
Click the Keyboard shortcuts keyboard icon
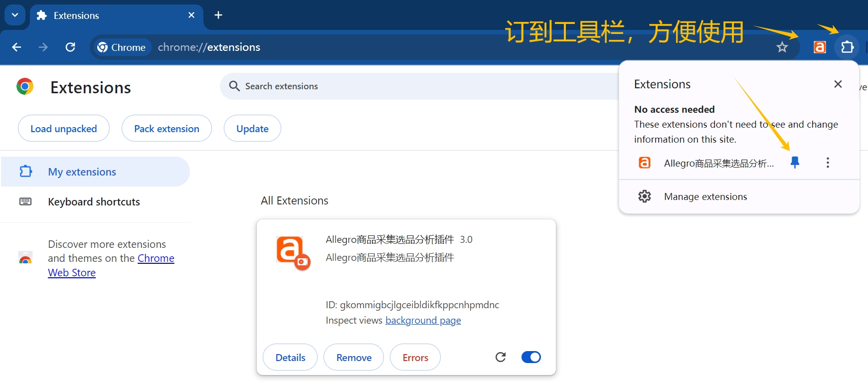pos(25,201)
